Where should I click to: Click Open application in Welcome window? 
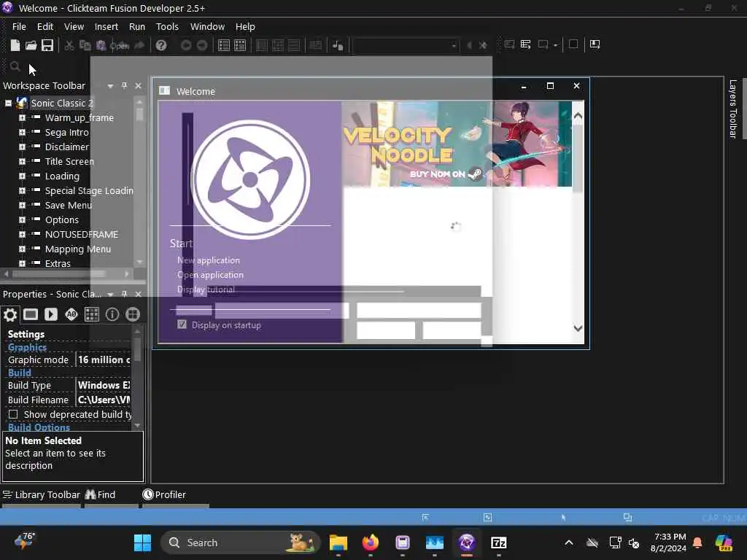tap(210, 275)
